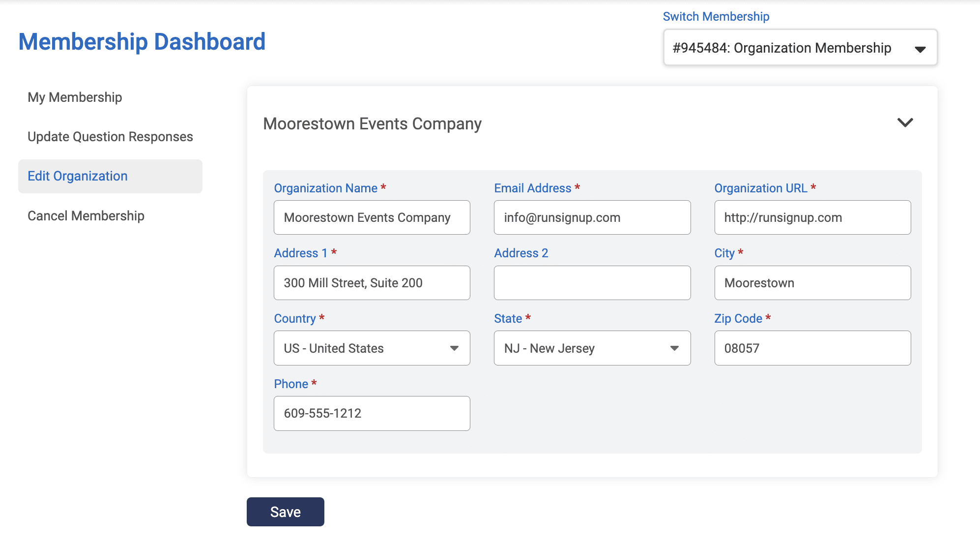Click the Moorestown Events Company section title
Screen dimensions: 980x547
pos(372,124)
